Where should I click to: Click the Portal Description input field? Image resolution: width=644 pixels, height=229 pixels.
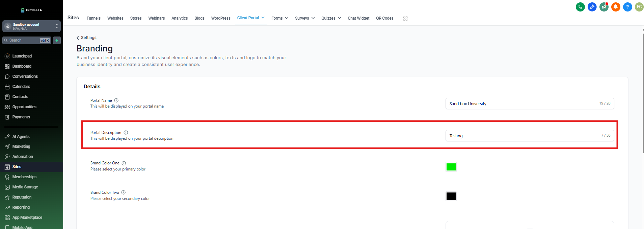(x=530, y=136)
